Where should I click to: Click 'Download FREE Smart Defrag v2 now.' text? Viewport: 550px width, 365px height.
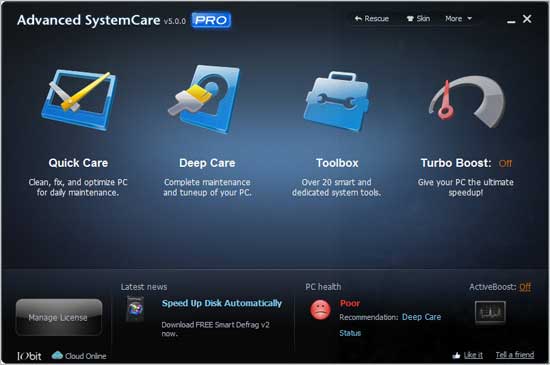click(215, 329)
